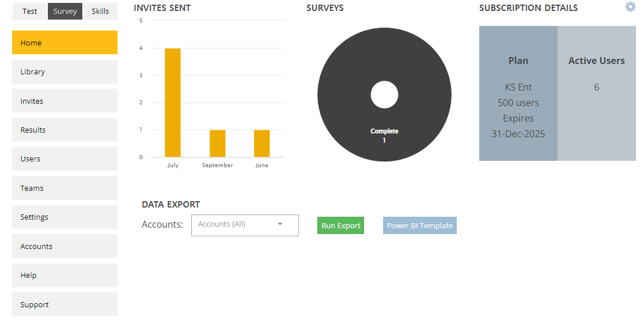
Task: Click the July axis label
Action: coord(173,165)
